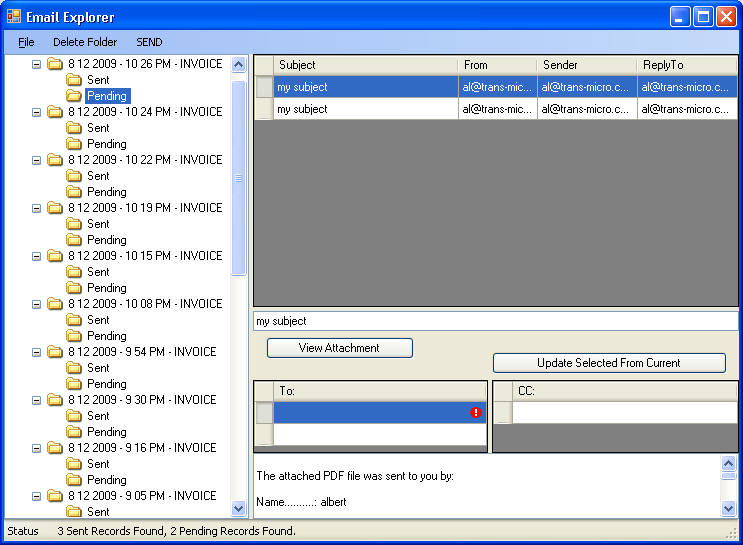
Task: Click Update Selected From Current button
Action: click(x=609, y=363)
